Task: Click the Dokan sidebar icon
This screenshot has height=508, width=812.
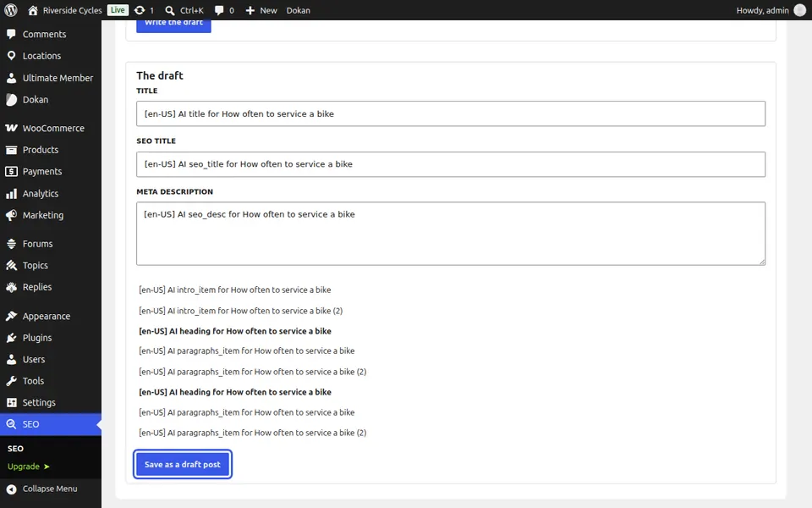Action: coord(11,100)
